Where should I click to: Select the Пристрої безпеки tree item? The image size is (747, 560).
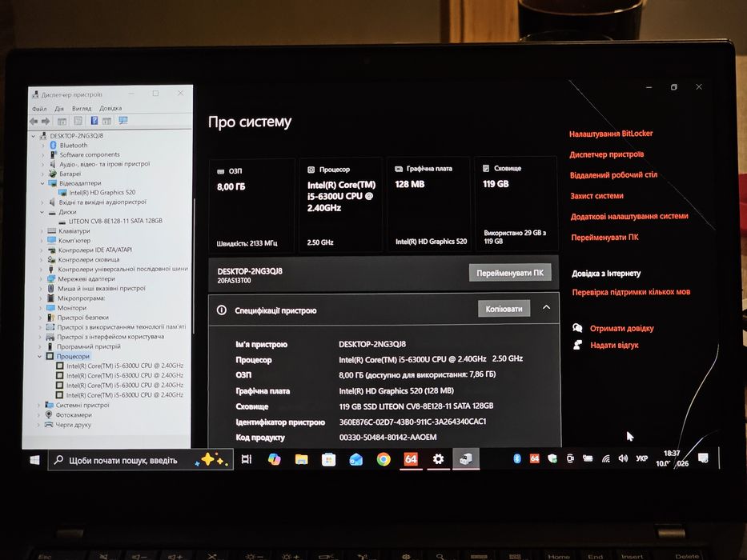point(83,317)
